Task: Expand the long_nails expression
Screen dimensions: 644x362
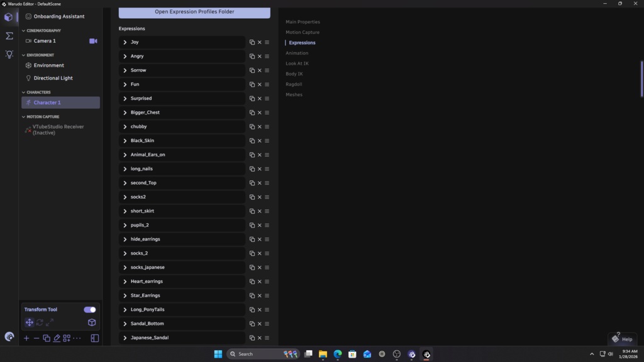Action: (x=125, y=168)
